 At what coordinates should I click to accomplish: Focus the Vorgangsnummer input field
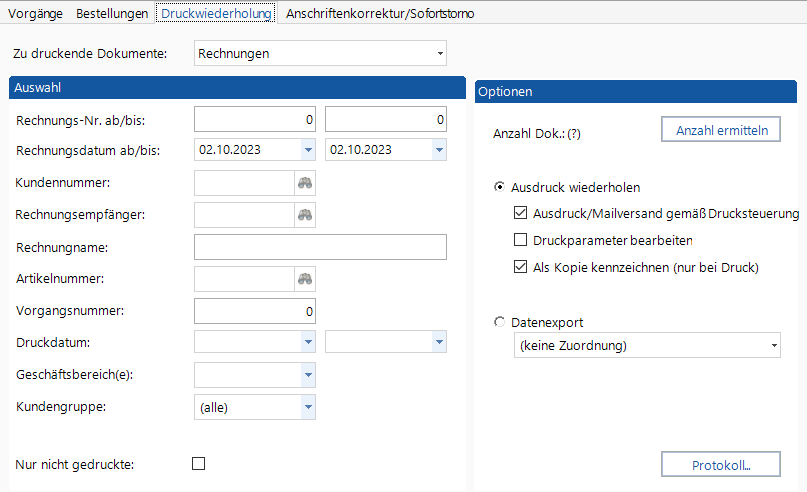[255, 311]
